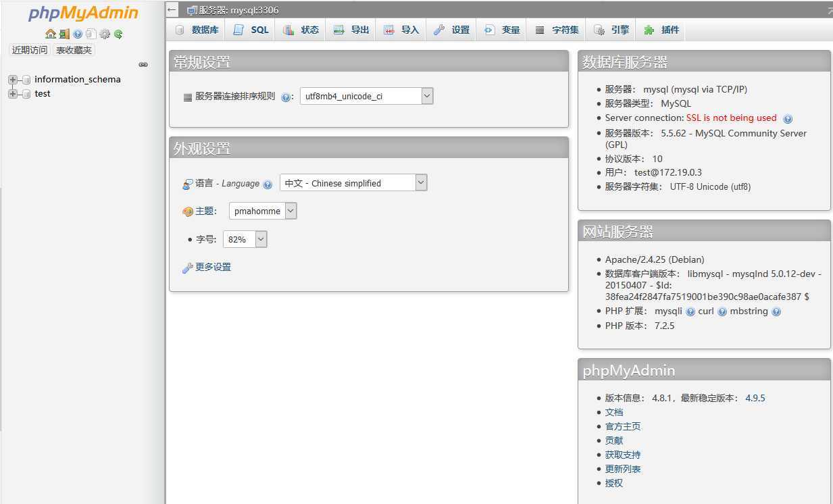Screen dimensions: 833x504
Task: Click the 协议版本: 10 text
Action: coord(634,159)
